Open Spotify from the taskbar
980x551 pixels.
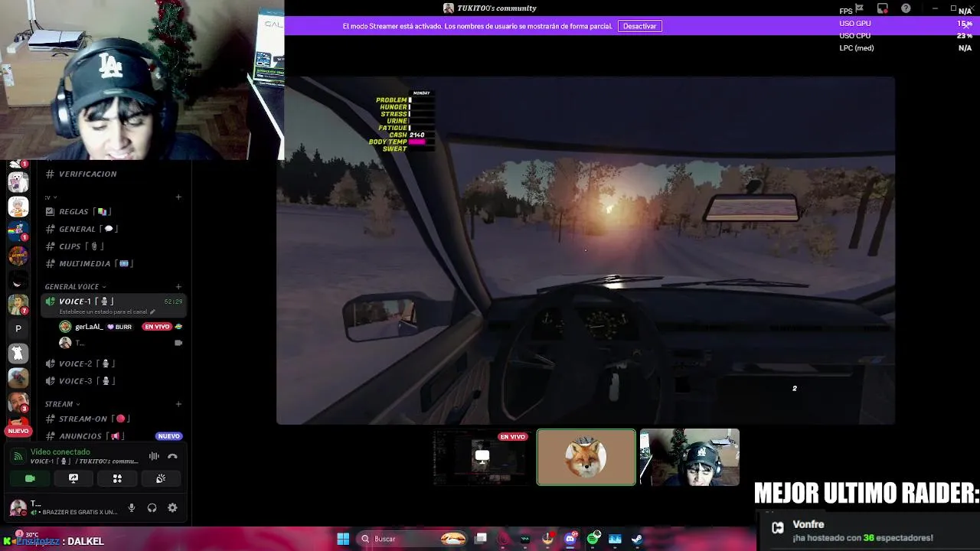593,539
